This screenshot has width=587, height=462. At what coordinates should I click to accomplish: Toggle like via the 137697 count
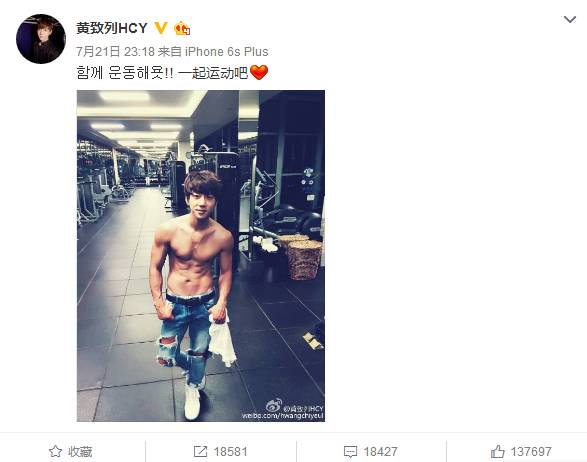coord(531,452)
